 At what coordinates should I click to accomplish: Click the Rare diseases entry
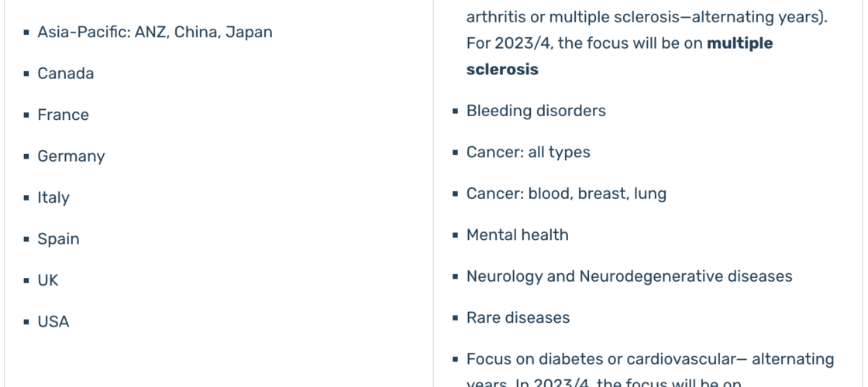(x=518, y=318)
